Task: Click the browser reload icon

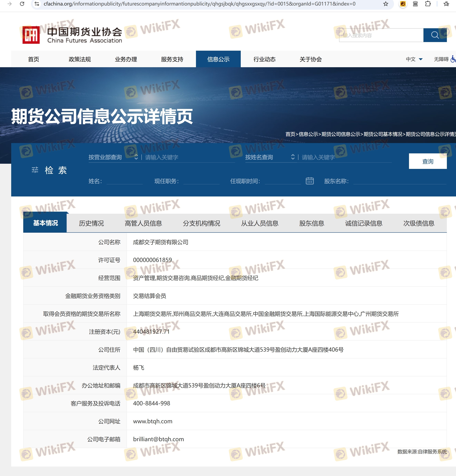Action: pyautogui.click(x=22, y=4)
